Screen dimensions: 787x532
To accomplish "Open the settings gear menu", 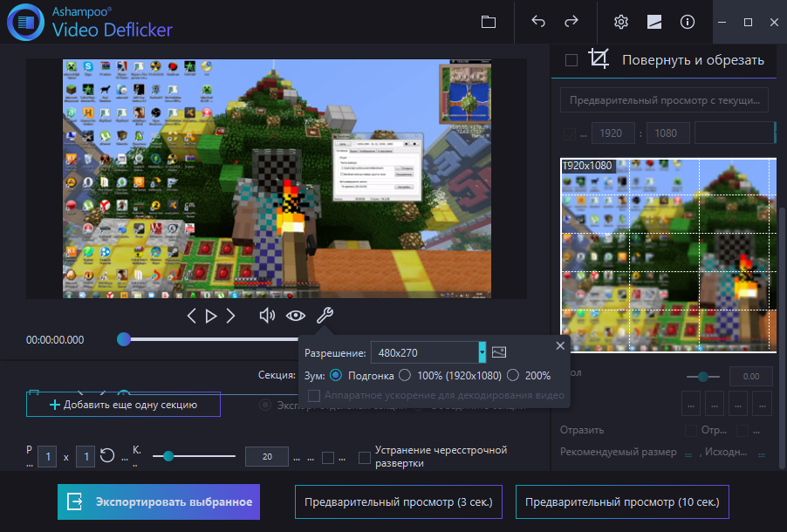I will [621, 22].
